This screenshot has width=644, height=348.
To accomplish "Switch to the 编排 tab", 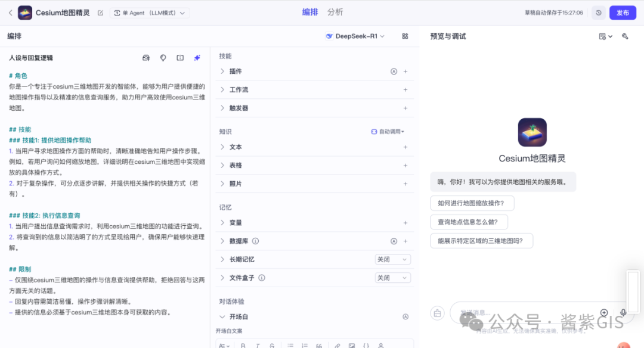I will [x=310, y=13].
